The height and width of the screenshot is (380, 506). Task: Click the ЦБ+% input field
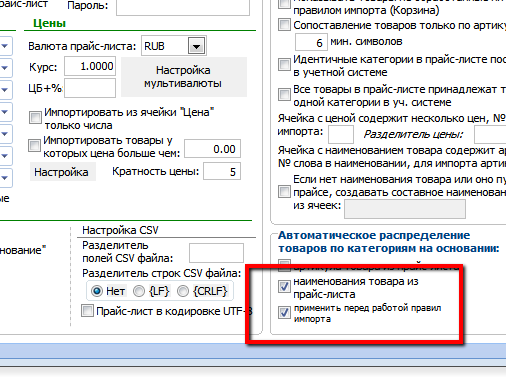(x=90, y=88)
